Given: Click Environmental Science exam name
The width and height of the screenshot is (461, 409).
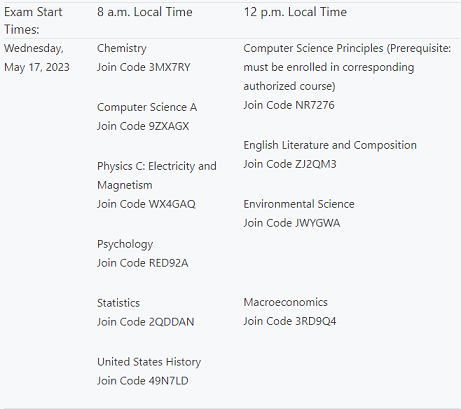Looking at the screenshot, I should point(299,204).
